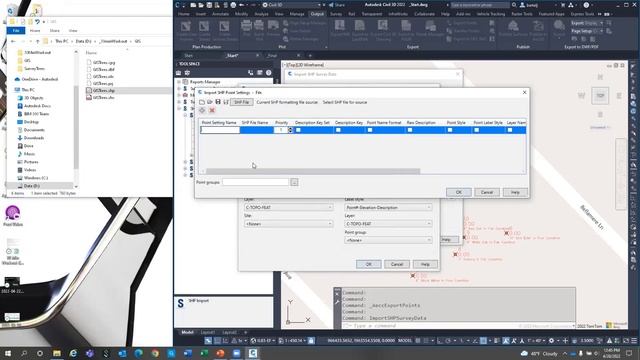The height and width of the screenshot is (360, 640).
Task: Open Layer dropdown above the Site dropdown
Action: click(x=289, y=207)
